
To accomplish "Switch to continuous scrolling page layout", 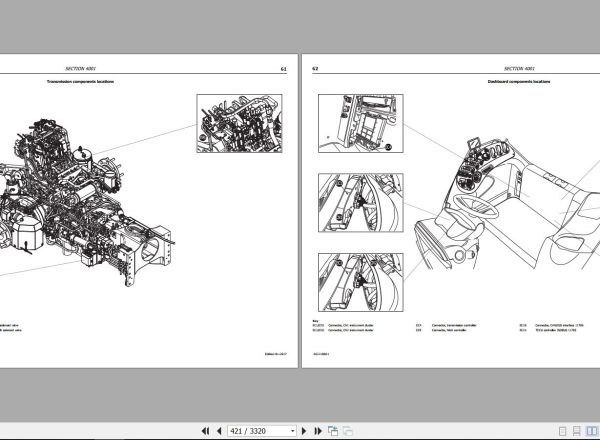I will coord(576,431).
